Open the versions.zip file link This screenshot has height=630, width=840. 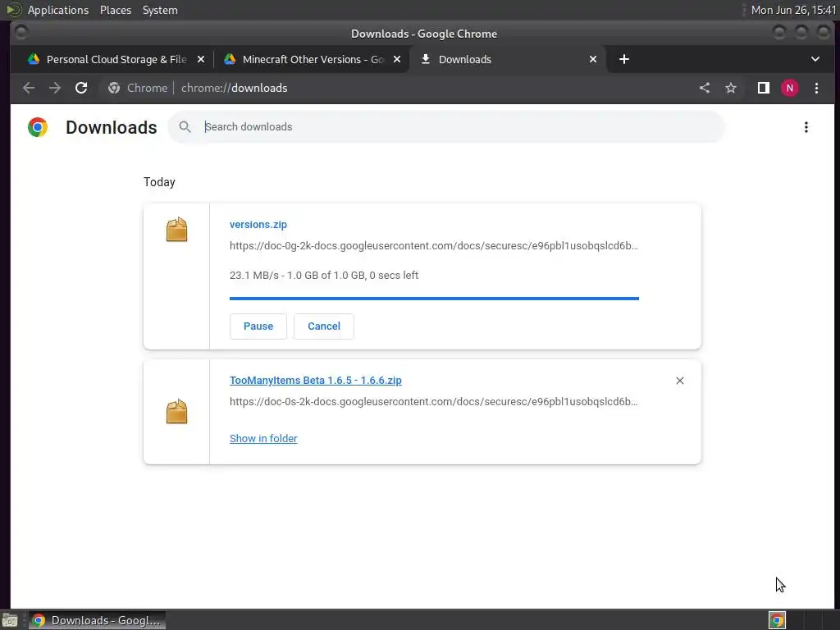(258, 225)
